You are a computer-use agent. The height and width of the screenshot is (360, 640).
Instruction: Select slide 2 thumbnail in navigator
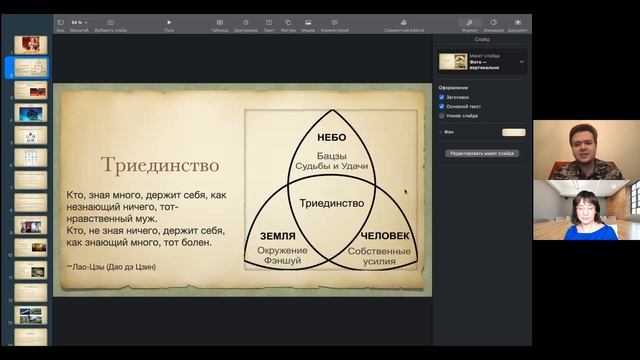[31, 67]
